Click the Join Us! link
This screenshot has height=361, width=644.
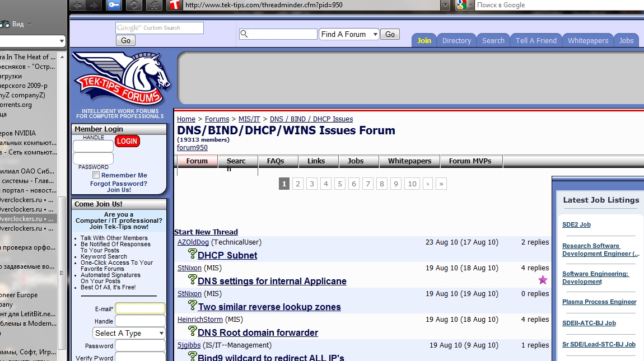119,190
